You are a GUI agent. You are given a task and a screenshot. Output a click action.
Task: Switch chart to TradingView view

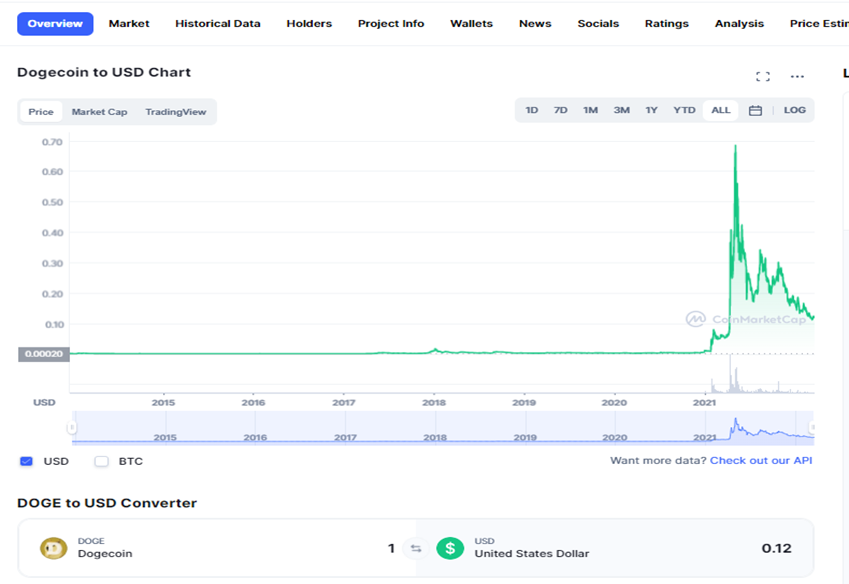tap(175, 112)
